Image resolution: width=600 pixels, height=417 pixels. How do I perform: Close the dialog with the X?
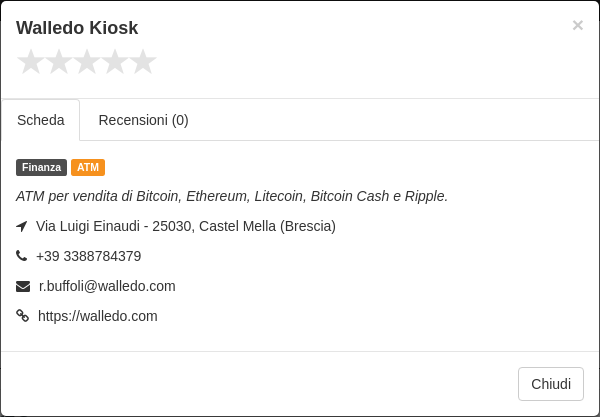577,25
